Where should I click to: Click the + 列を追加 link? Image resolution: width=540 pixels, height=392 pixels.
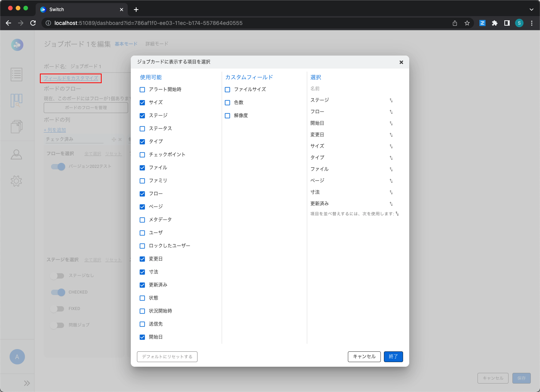[55, 130]
